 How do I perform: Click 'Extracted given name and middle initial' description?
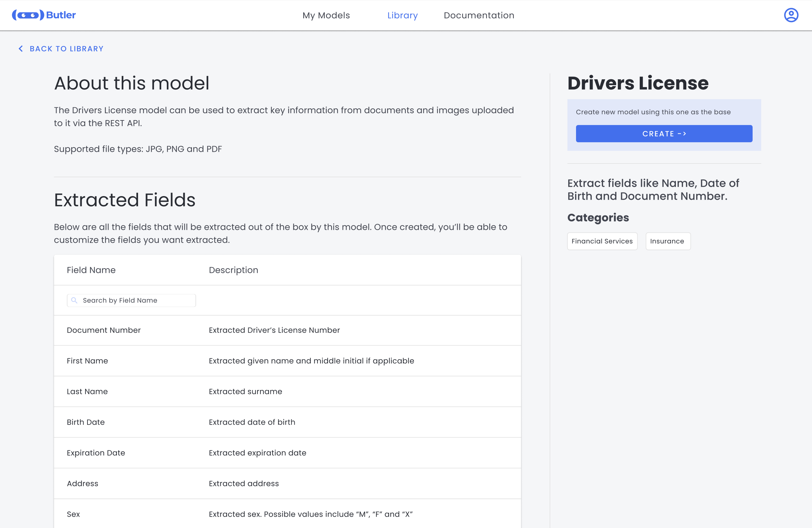311,361
